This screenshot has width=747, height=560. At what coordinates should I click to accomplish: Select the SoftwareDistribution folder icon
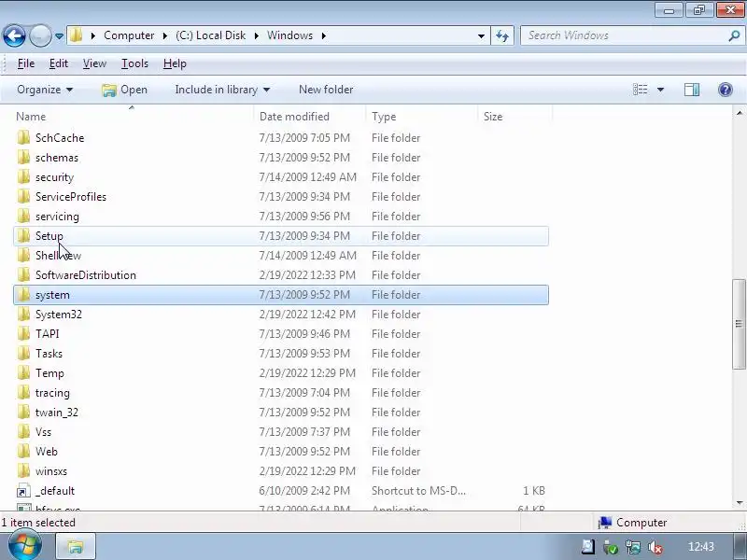23,274
